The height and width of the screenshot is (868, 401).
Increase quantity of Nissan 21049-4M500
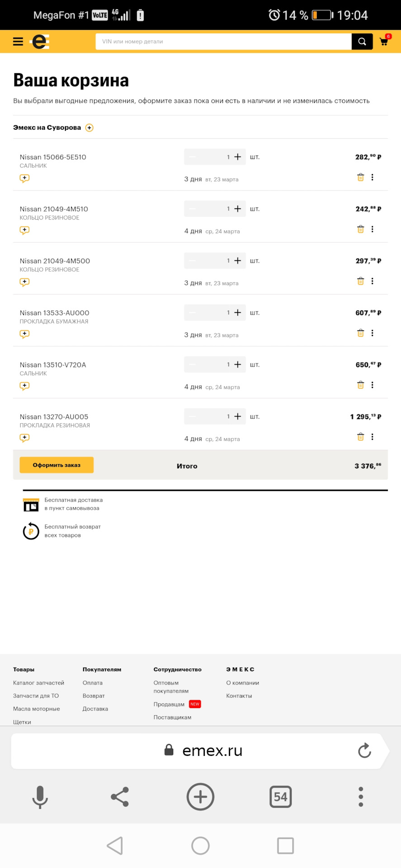click(238, 260)
